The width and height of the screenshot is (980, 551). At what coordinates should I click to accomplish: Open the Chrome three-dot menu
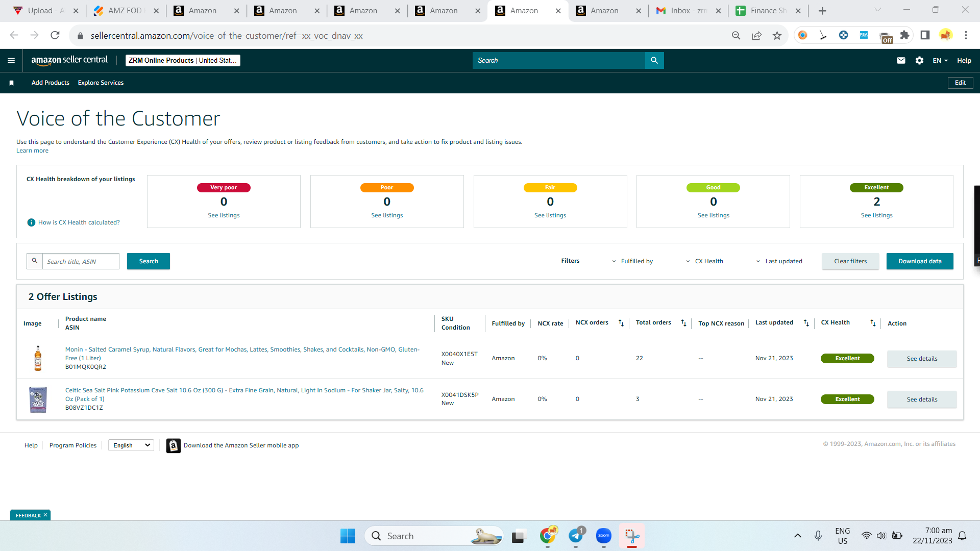tap(966, 35)
